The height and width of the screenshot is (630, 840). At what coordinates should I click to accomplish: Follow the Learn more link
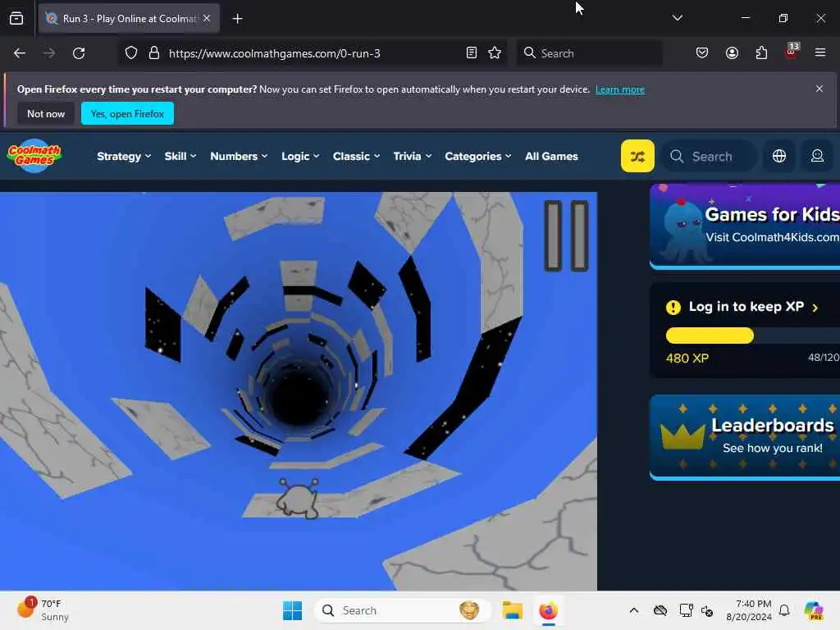click(620, 89)
